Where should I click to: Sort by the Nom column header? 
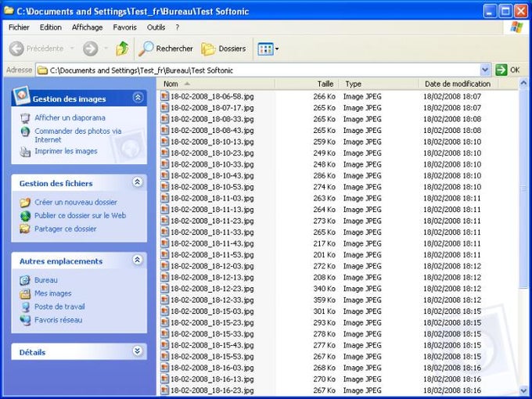click(x=217, y=84)
